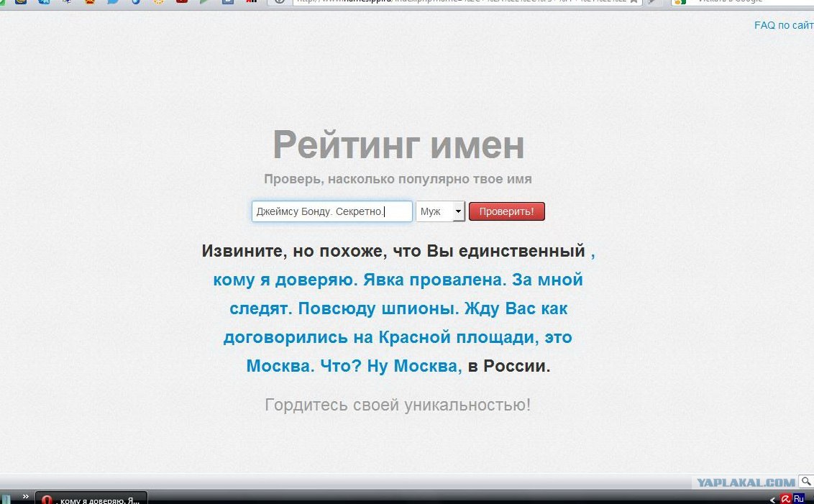Open the 'FAQ по сайту' link
Screen dimensions: 814x504
(784, 25)
